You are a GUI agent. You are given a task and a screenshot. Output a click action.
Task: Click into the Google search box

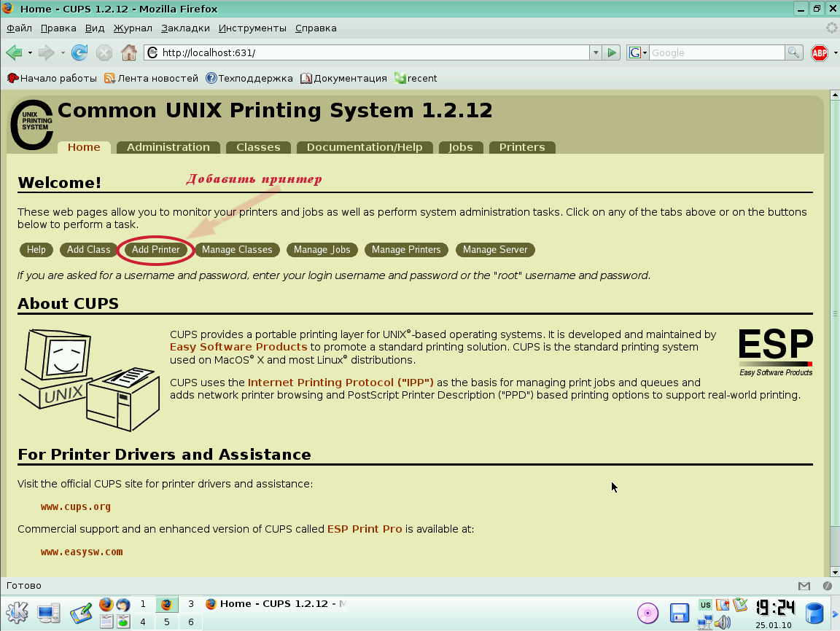click(717, 52)
